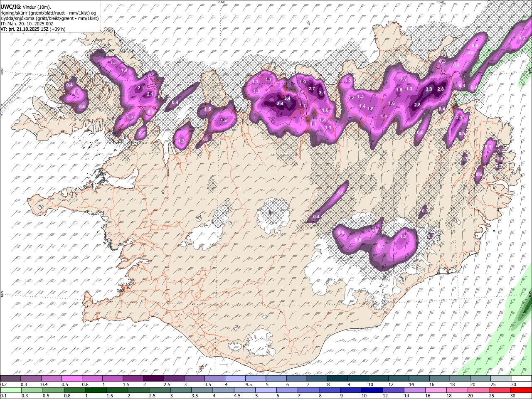Screen dimensions: 532x399
Task: Select lower legend row swatch labelled 0.5
Action: click(54, 390)
